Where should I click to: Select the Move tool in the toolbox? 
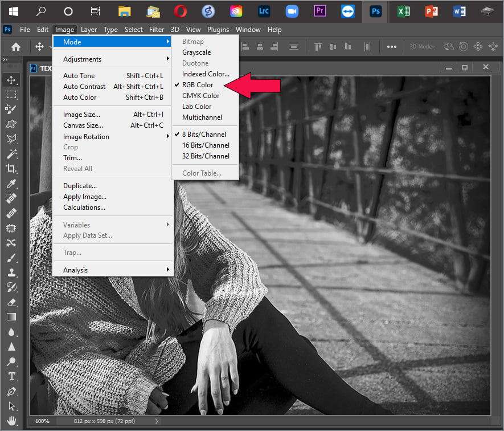coord(11,80)
